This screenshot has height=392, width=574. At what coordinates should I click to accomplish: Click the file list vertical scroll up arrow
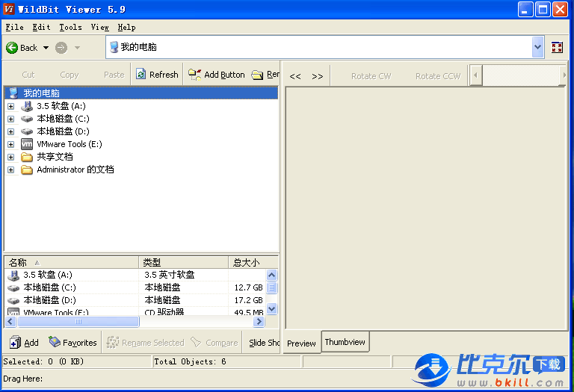pos(271,275)
